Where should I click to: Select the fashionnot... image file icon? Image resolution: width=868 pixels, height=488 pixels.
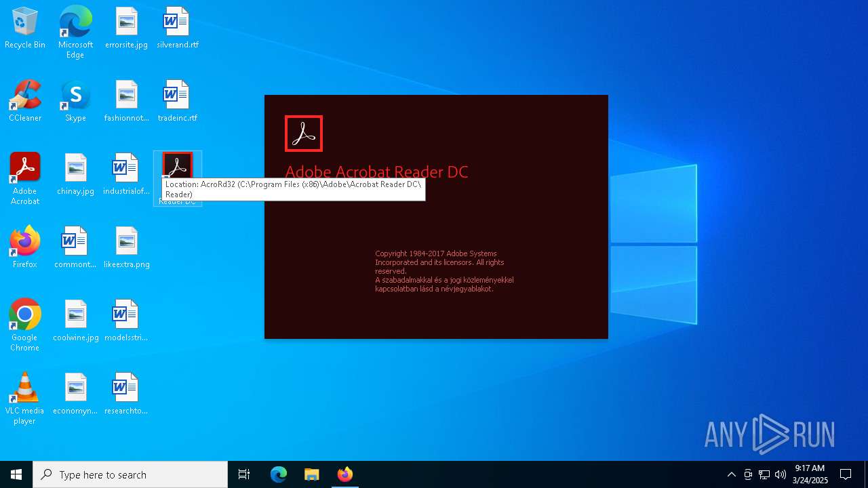coord(126,102)
